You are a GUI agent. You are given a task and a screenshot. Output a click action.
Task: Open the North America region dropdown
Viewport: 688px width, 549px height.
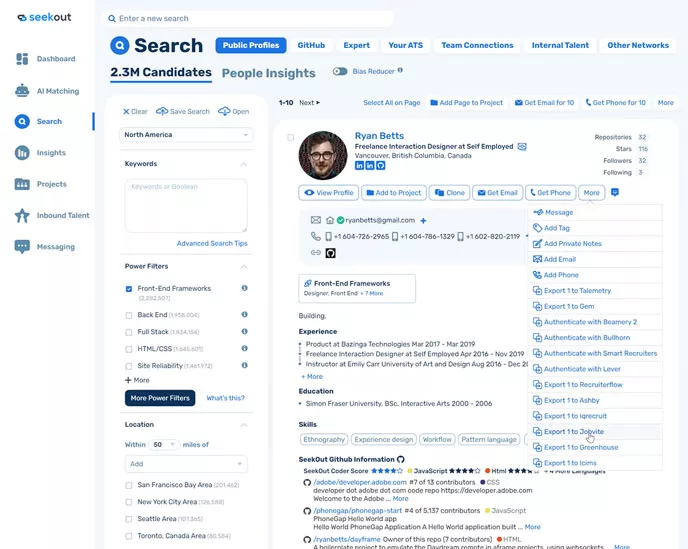tap(186, 134)
